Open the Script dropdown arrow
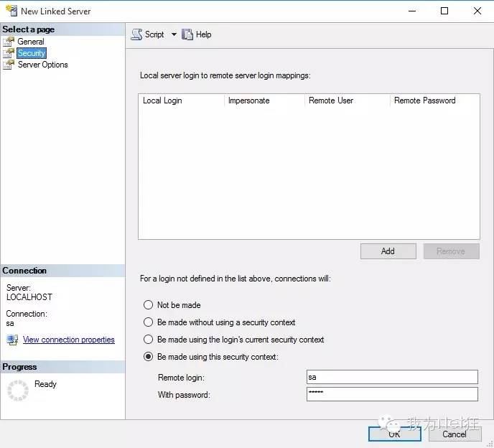Screen dimensions: 494x448 (x=174, y=34)
